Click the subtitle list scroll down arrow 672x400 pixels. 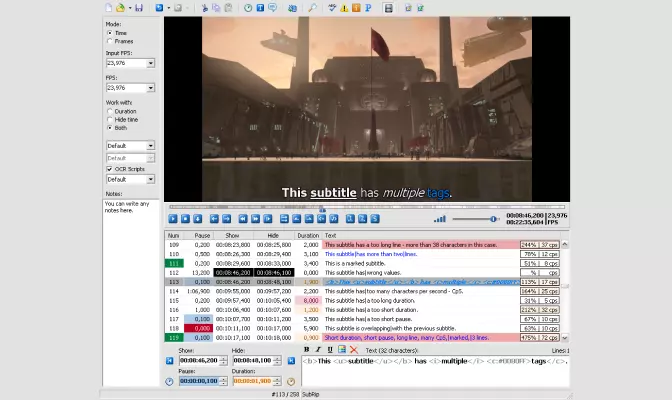[x=565, y=338]
